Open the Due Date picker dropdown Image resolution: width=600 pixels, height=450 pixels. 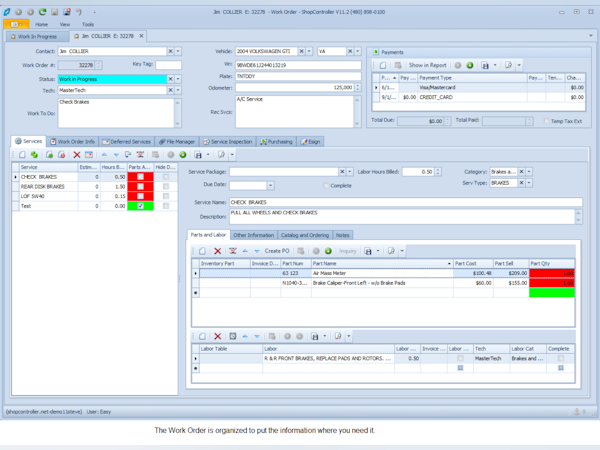tap(271, 186)
